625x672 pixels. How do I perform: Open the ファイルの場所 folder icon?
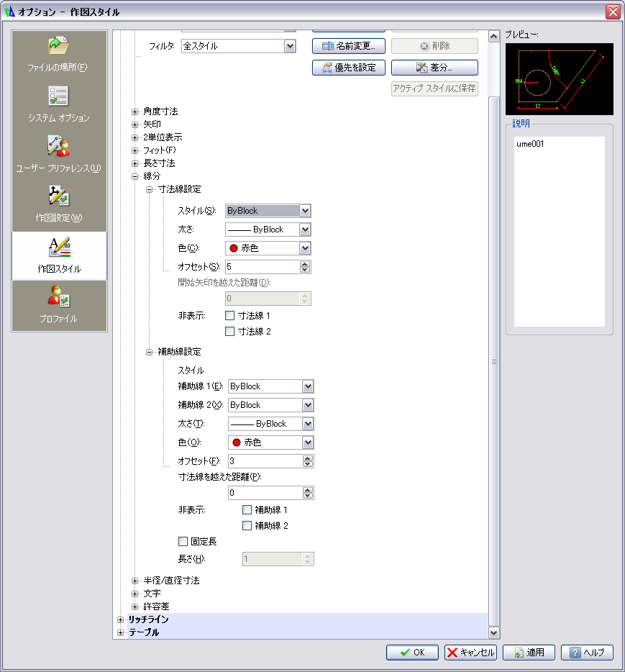[x=58, y=46]
